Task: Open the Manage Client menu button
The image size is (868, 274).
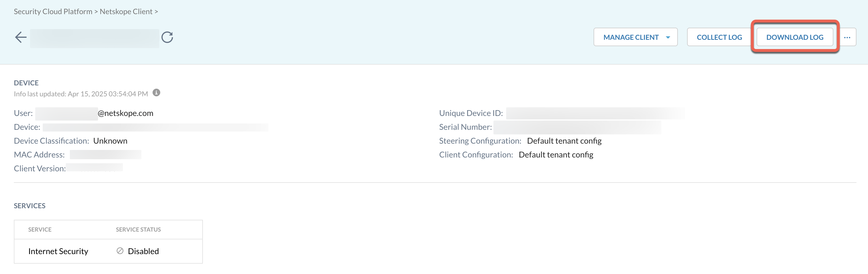Action: (635, 37)
